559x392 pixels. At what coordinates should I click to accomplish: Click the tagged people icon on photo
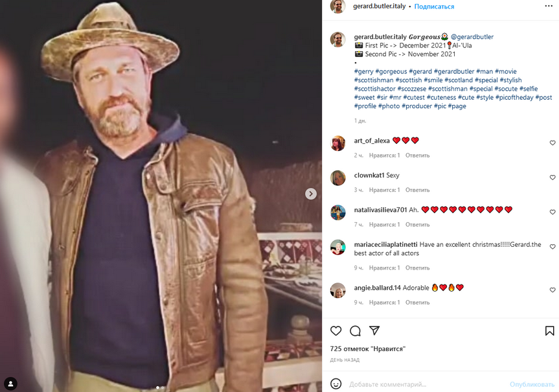[10, 382]
